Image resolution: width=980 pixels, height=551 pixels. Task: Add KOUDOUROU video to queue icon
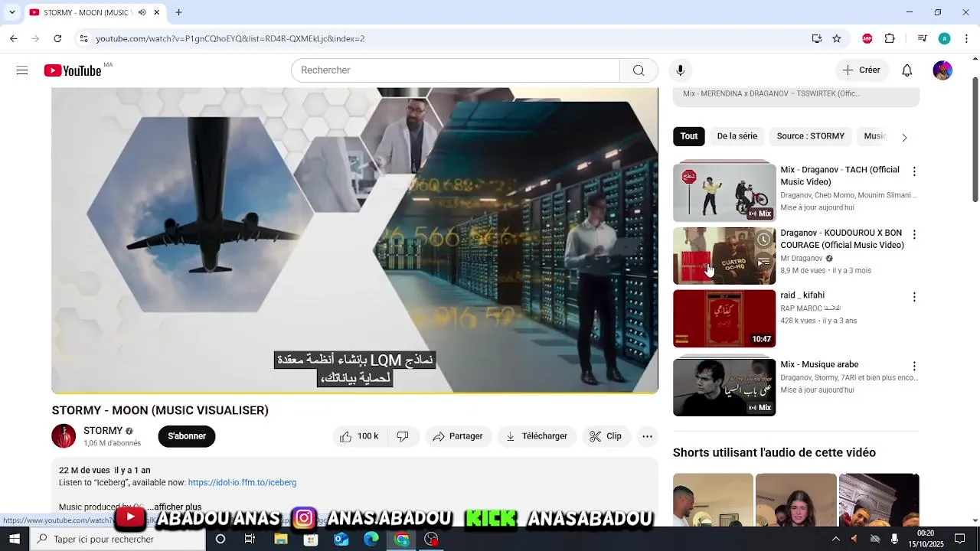click(763, 262)
